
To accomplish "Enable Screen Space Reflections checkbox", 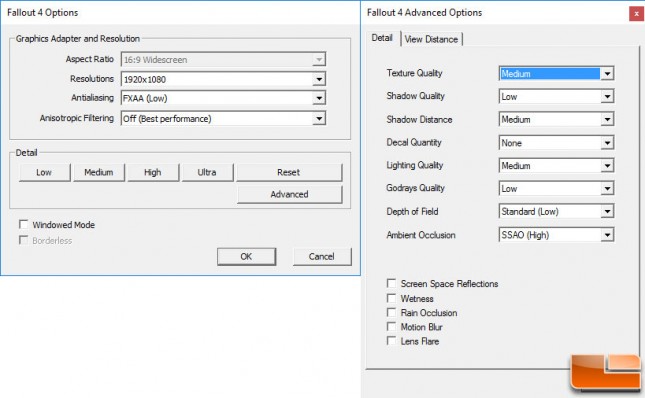I will (391, 283).
